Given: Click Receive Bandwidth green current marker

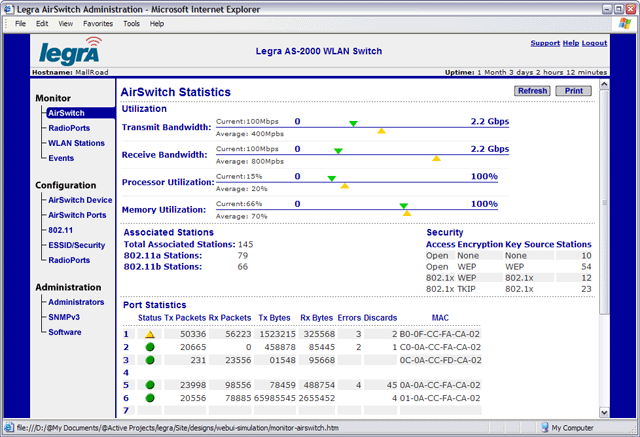Looking at the screenshot, I should click(x=338, y=151).
